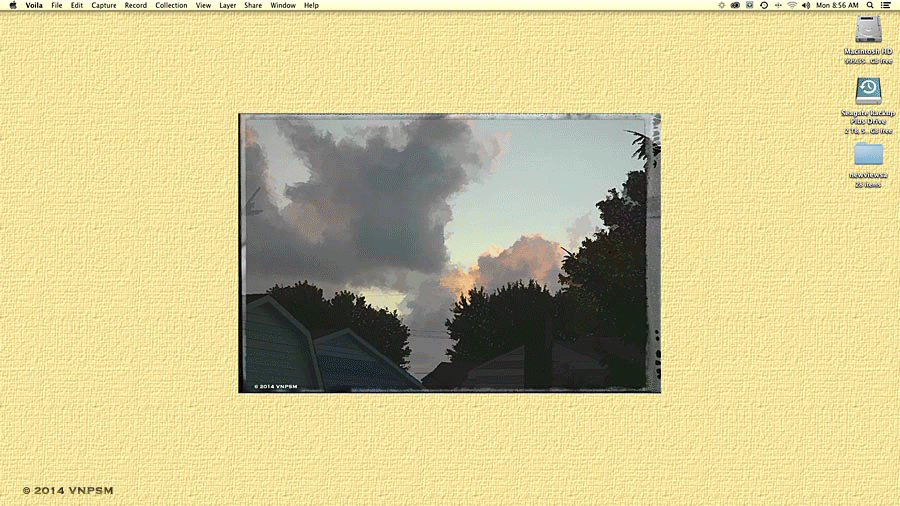Viewport: 900px width, 506px height.
Task: Open the Capture menu
Action: [104, 5]
